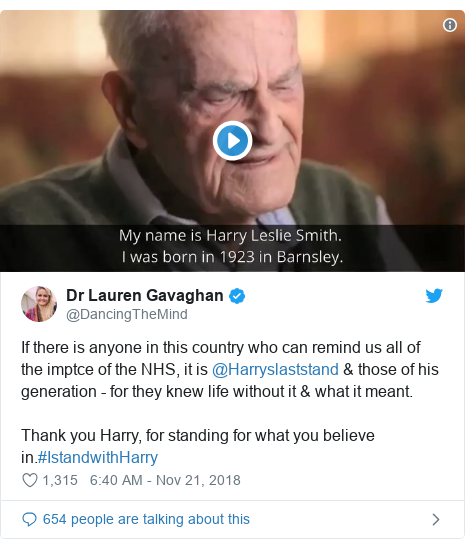This screenshot has width=465, height=549.
Task: Open 654 people are talking about this
Action: click(x=146, y=519)
